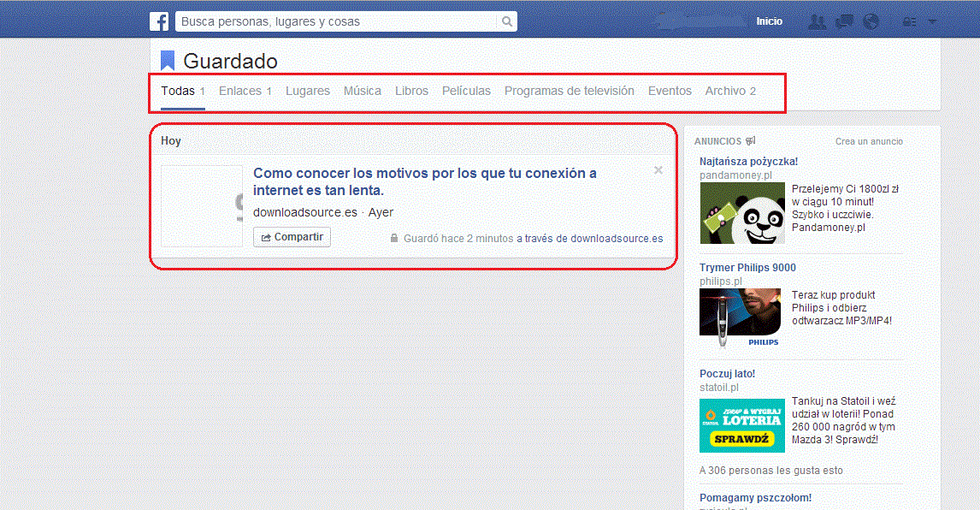This screenshot has height=510, width=980.
Task: Open Trymer Philips 9000 ad title
Action: coord(747,268)
